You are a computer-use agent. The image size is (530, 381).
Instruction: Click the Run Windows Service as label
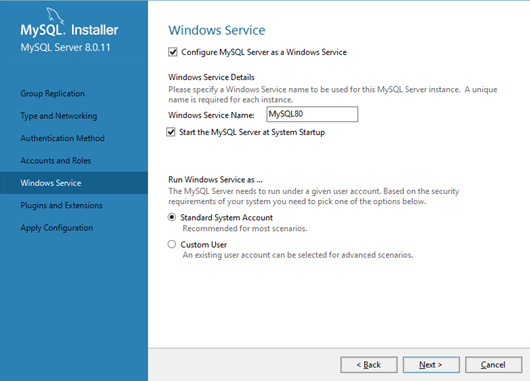215,179
